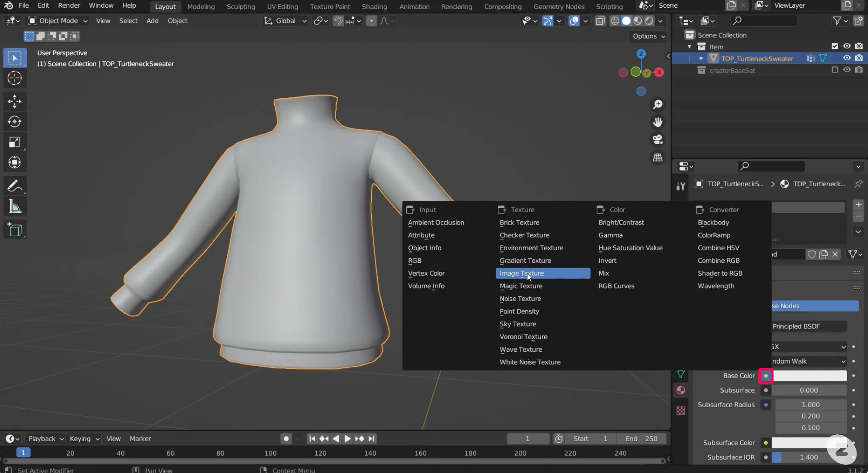The image size is (868, 473).
Task: Open the File menu
Action: point(24,6)
